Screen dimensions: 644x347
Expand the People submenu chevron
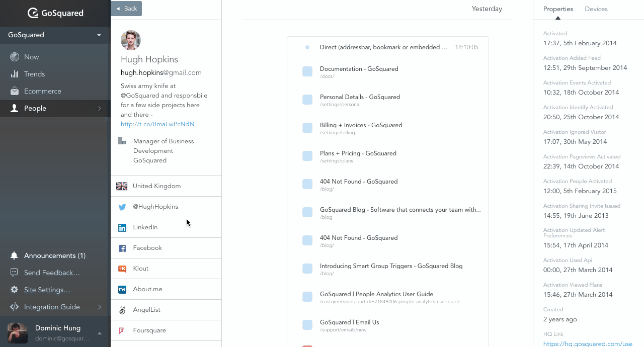(100, 108)
